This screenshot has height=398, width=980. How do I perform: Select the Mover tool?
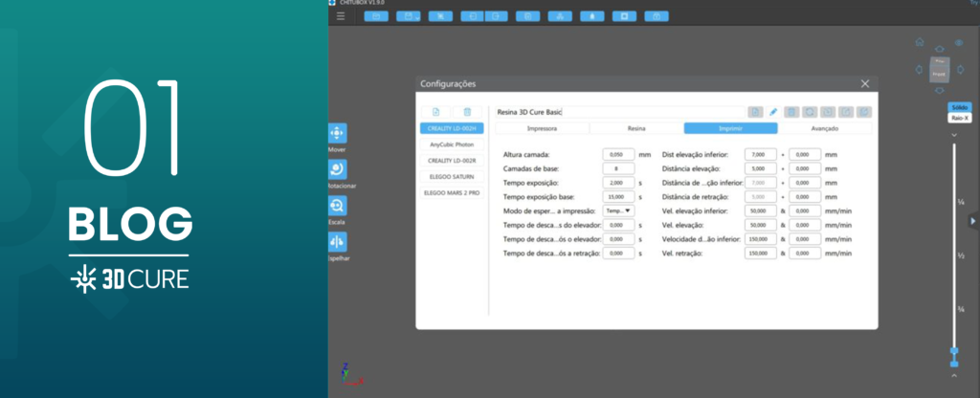[337, 134]
